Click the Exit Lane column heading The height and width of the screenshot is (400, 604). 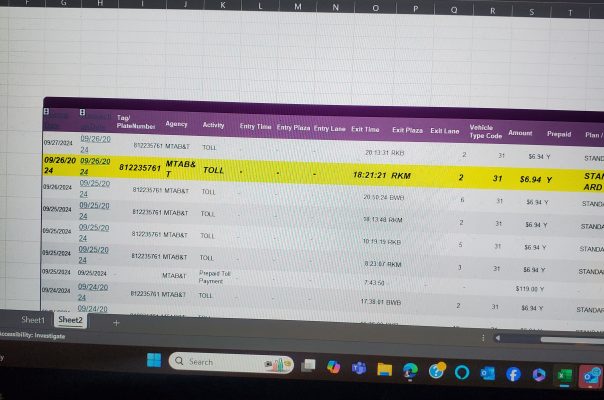tap(445, 131)
